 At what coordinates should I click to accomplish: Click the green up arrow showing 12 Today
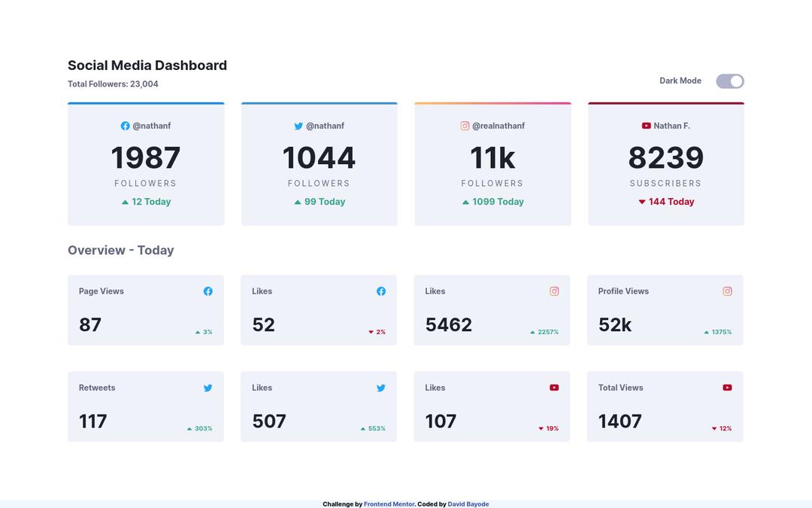pyautogui.click(x=125, y=202)
